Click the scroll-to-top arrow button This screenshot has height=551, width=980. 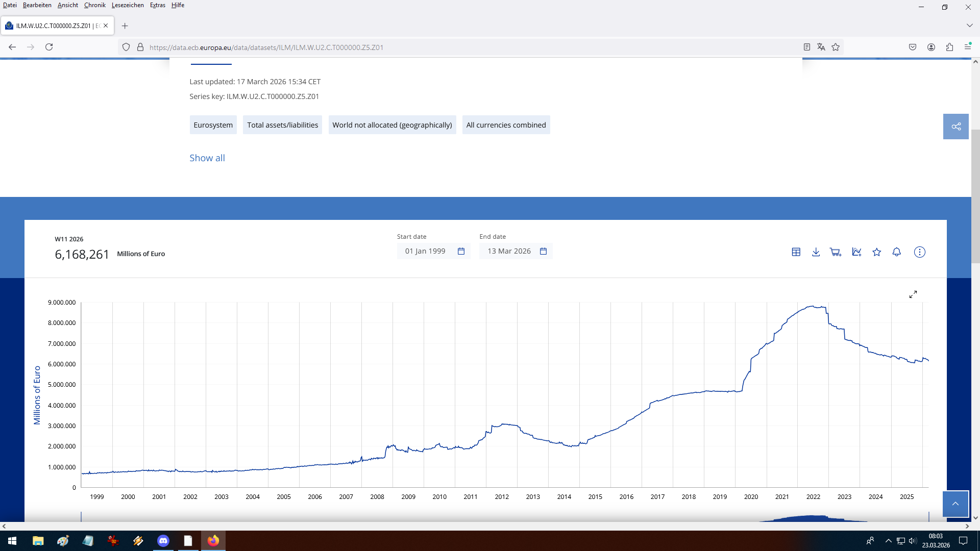point(955,504)
